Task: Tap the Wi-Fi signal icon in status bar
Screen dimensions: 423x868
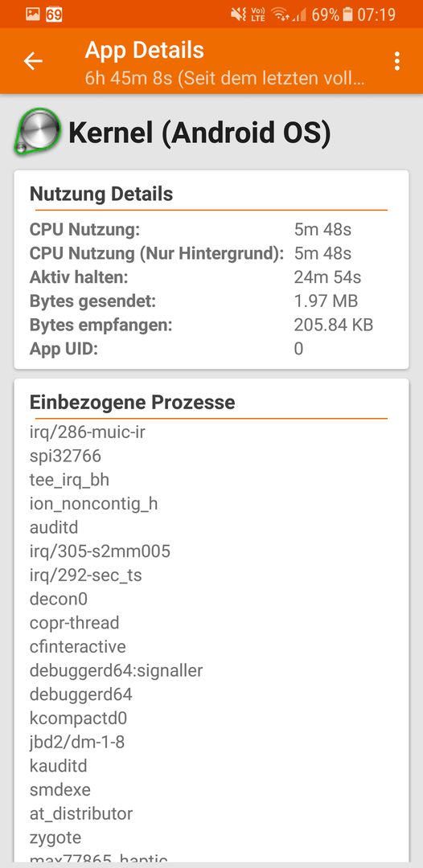Action: (x=281, y=14)
